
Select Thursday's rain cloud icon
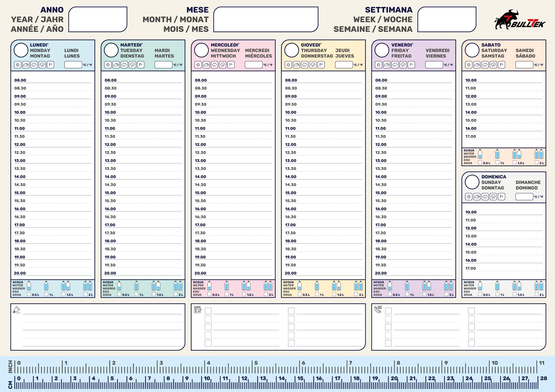click(305, 65)
